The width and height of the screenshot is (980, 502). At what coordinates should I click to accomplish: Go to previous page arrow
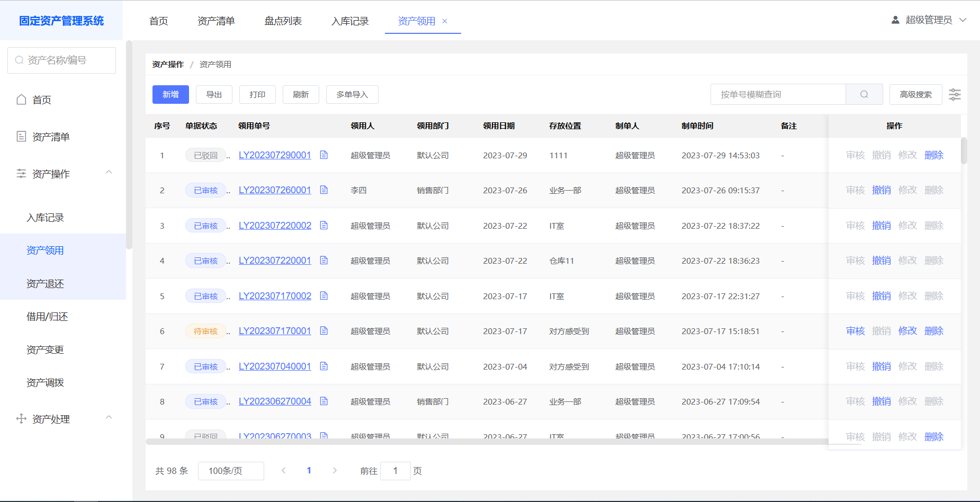pos(284,470)
